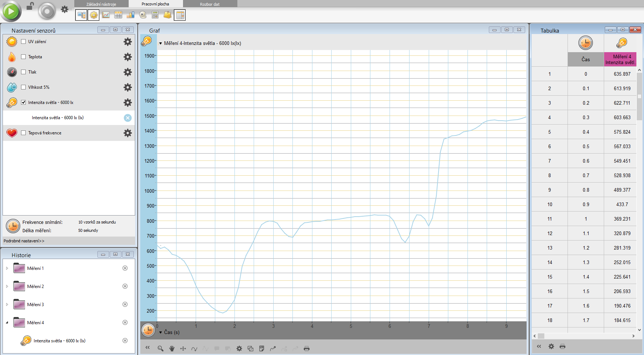The image size is (644, 355).
Task: Print the graph
Action: pos(307,348)
